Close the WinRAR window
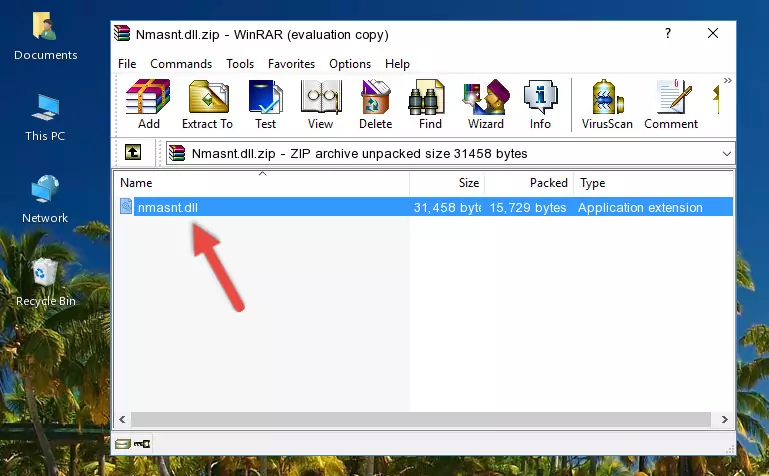769x476 pixels. [x=713, y=33]
